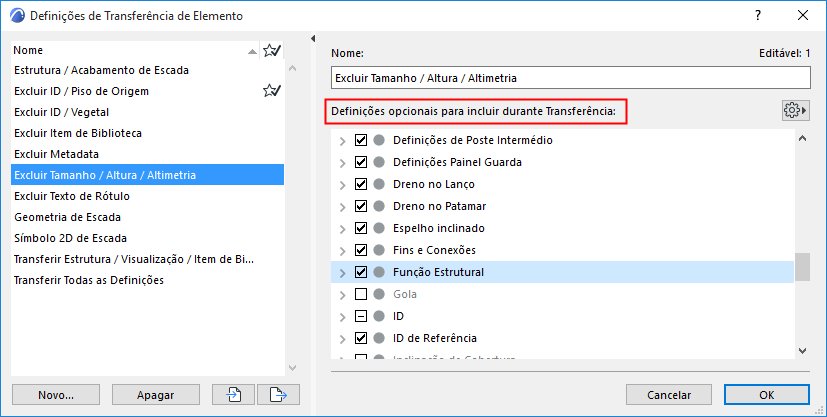Image resolution: width=827 pixels, height=417 pixels.
Task: Select Transferir Todas as Definições entry
Action: point(89,280)
